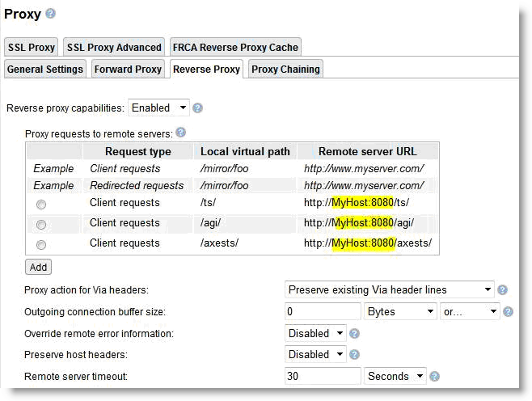Open the SSL Proxy Advanced tab
The image size is (532, 401).
(x=114, y=47)
